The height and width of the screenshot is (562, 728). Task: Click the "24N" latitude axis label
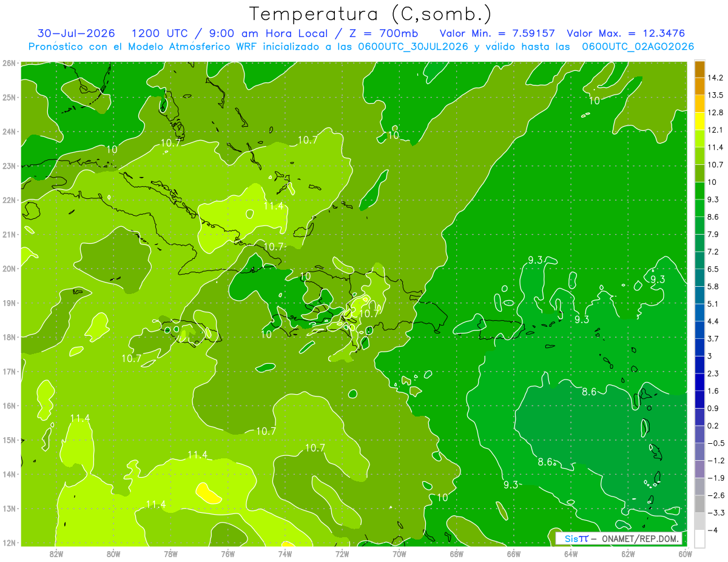[8, 132]
